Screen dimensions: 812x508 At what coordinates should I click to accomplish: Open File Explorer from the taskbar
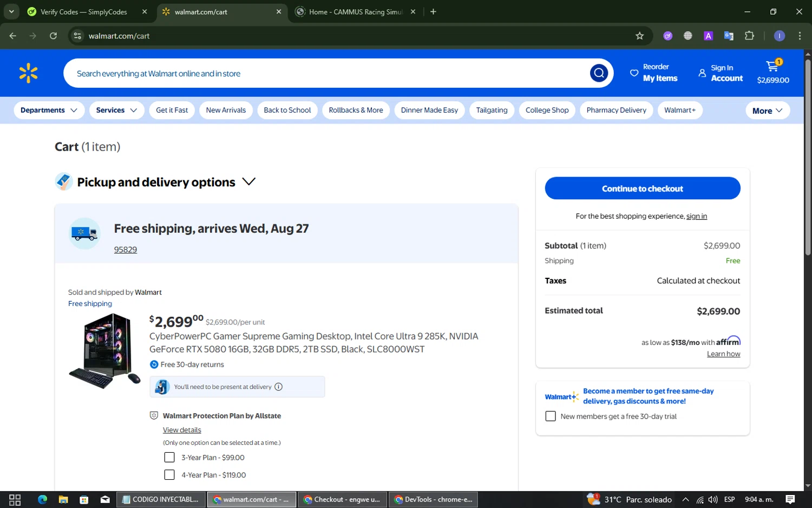[63, 499]
